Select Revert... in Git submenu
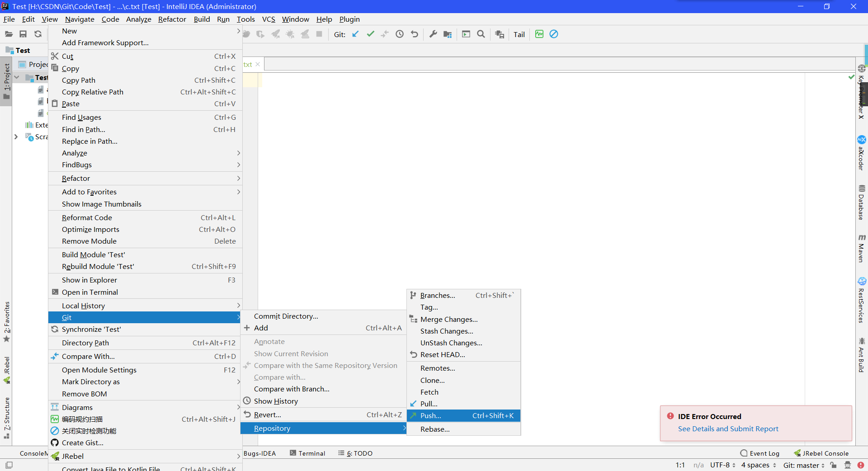868x471 pixels. coord(323,414)
